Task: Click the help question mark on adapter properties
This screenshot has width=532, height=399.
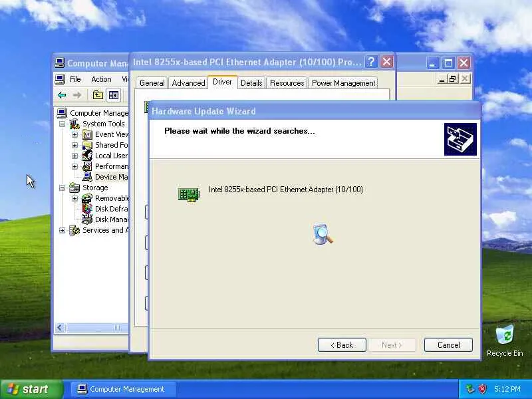Action: pos(371,62)
